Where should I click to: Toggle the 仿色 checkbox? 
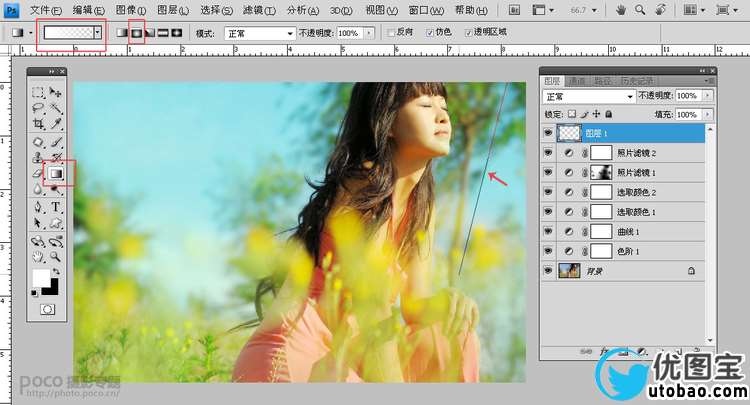[430, 33]
